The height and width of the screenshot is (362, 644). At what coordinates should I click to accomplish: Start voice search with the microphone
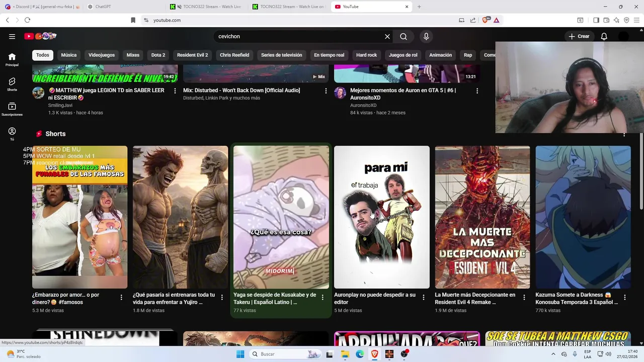click(426, 36)
